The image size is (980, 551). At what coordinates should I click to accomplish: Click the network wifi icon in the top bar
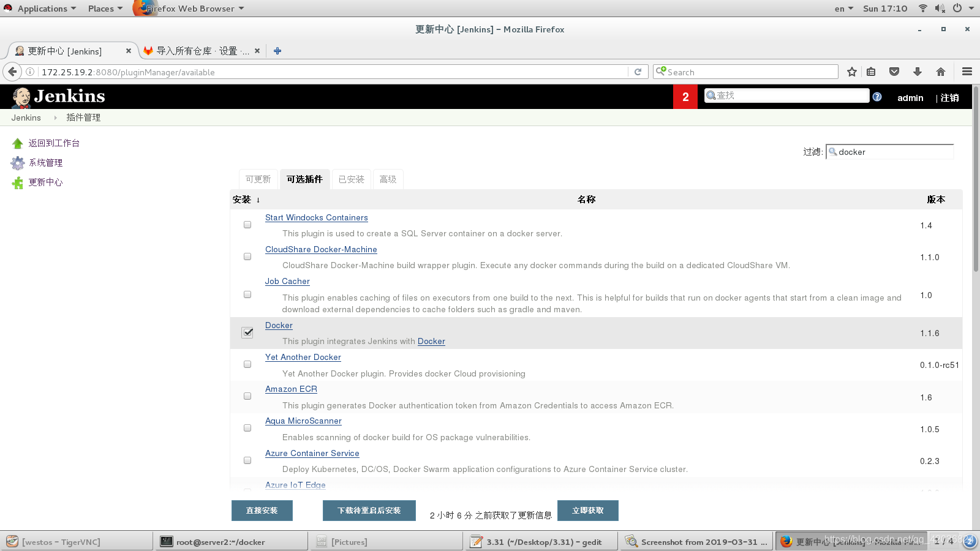click(922, 8)
